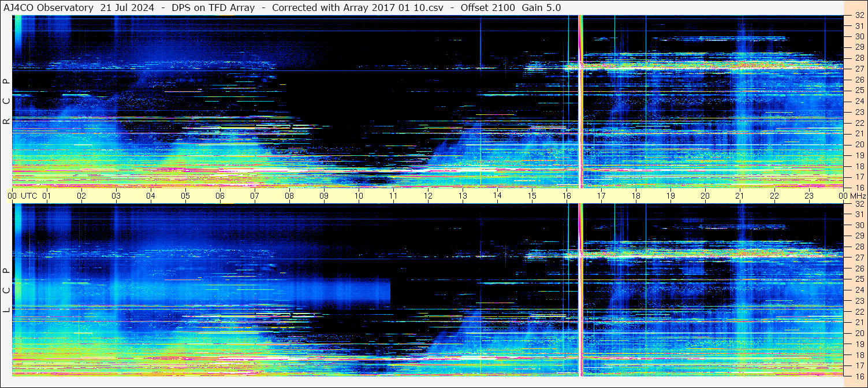Click hour '12' on the UTC axis

click(x=428, y=196)
